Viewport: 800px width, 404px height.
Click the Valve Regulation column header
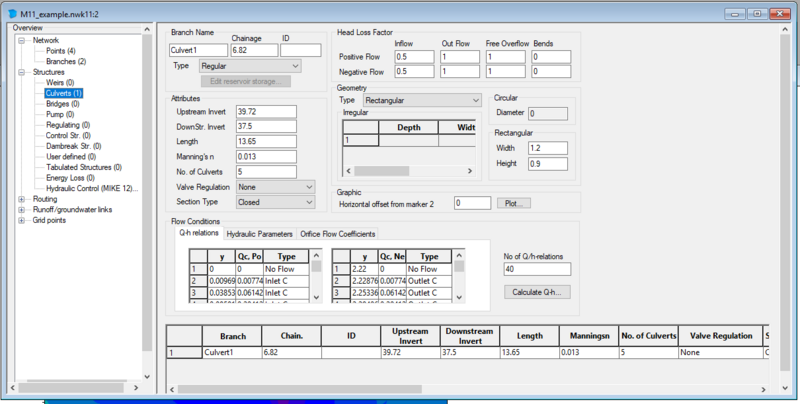(x=720, y=336)
